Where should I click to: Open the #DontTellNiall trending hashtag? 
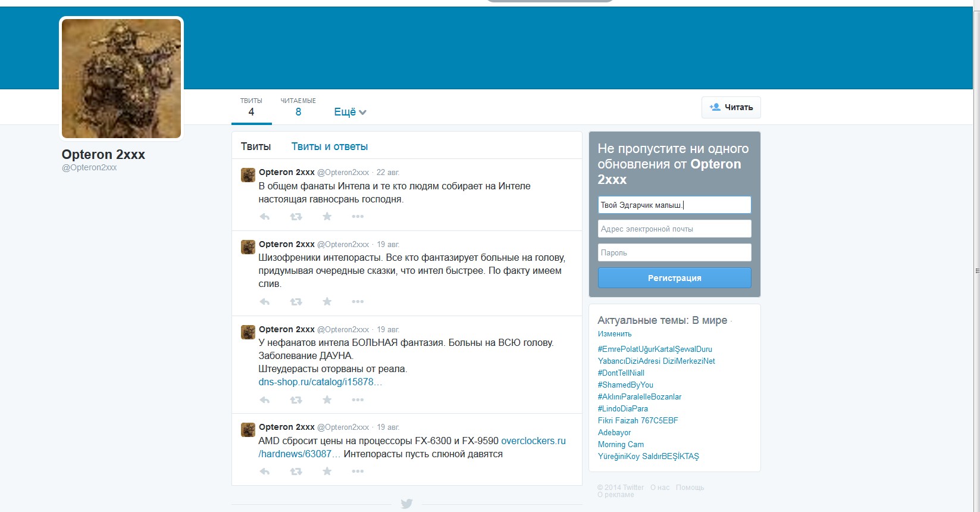click(621, 373)
